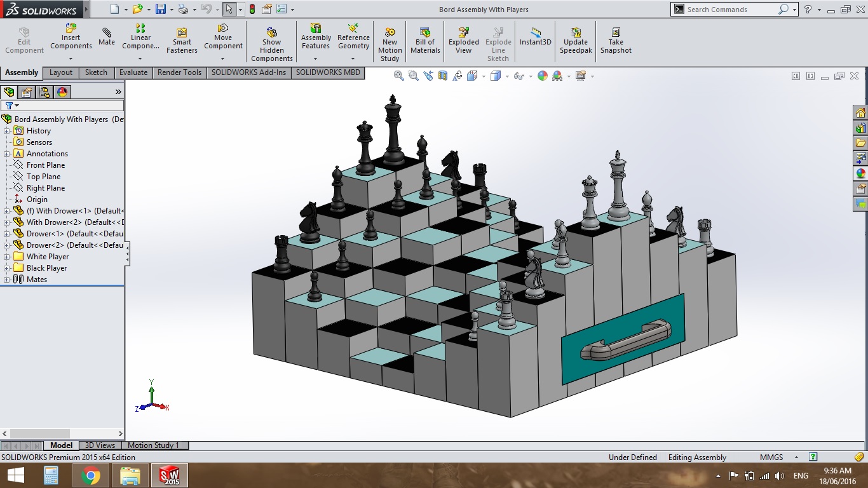This screenshot has height=488, width=868.
Task: Open Reference Geometry dropdown arrow
Action: (353, 58)
